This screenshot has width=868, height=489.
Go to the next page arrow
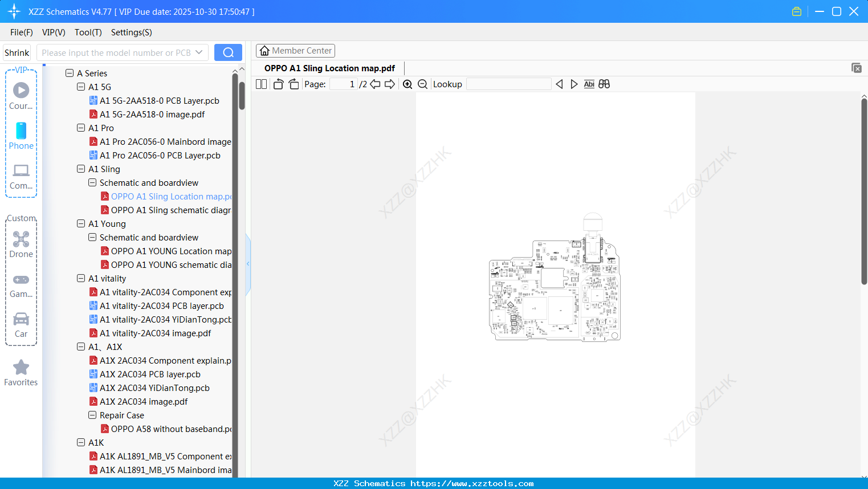pyautogui.click(x=390, y=84)
